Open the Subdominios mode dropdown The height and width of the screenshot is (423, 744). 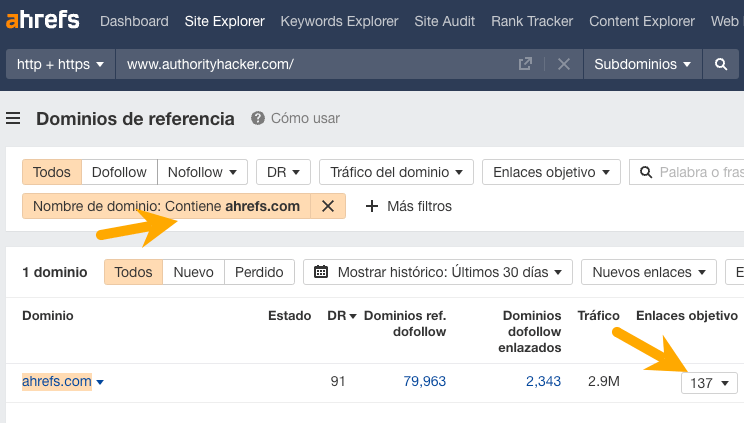click(x=642, y=64)
